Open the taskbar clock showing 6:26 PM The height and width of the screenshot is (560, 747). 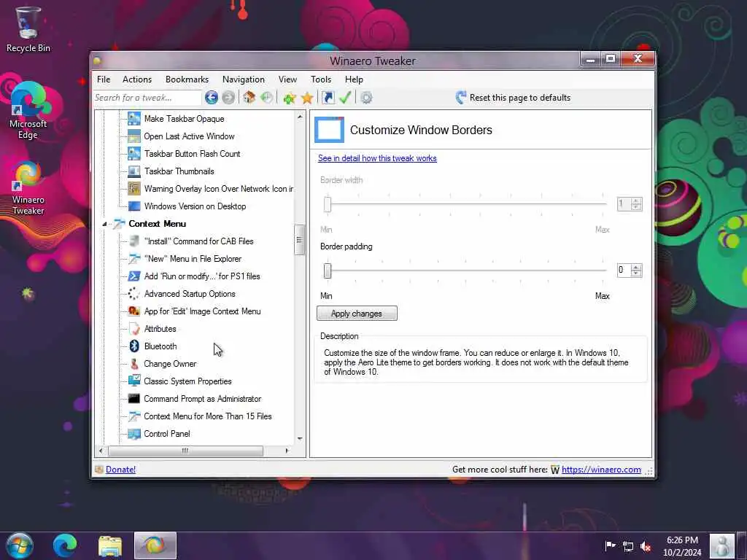pos(682,546)
